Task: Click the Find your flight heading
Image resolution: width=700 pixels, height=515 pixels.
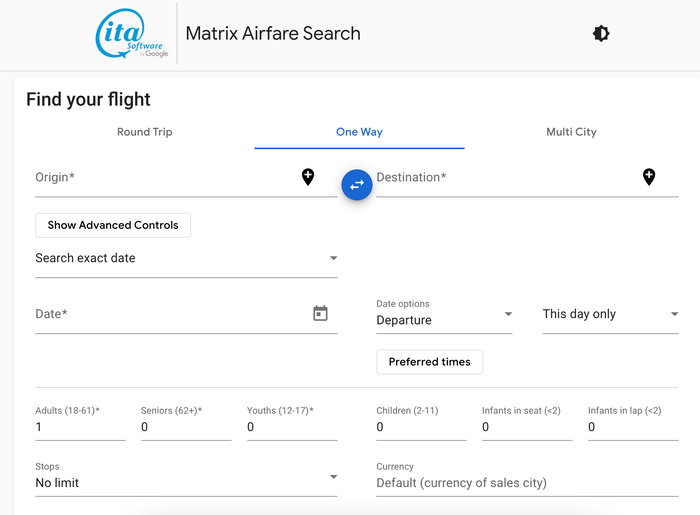Action: 88,100
